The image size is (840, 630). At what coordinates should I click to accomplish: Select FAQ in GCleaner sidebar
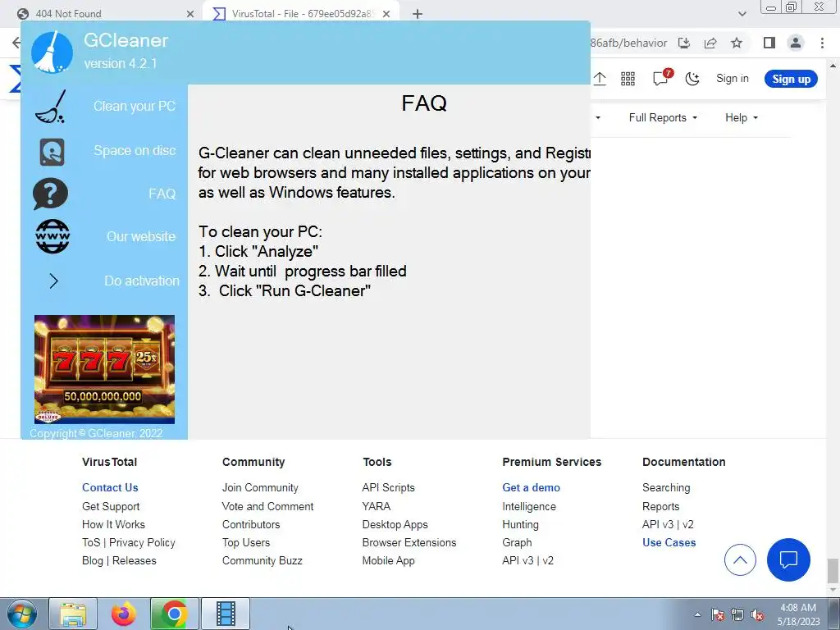pos(162,194)
